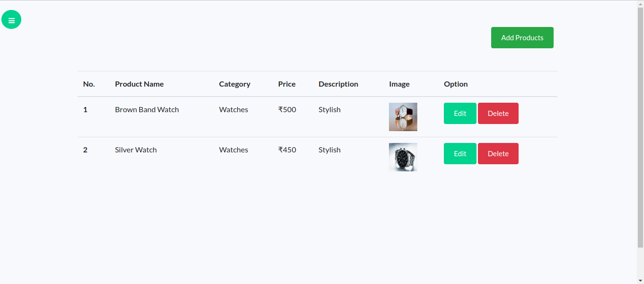The width and height of the screenshot is (644, 284).
Task: Select the Product Name column header
Action: click(x=139, y=84)
